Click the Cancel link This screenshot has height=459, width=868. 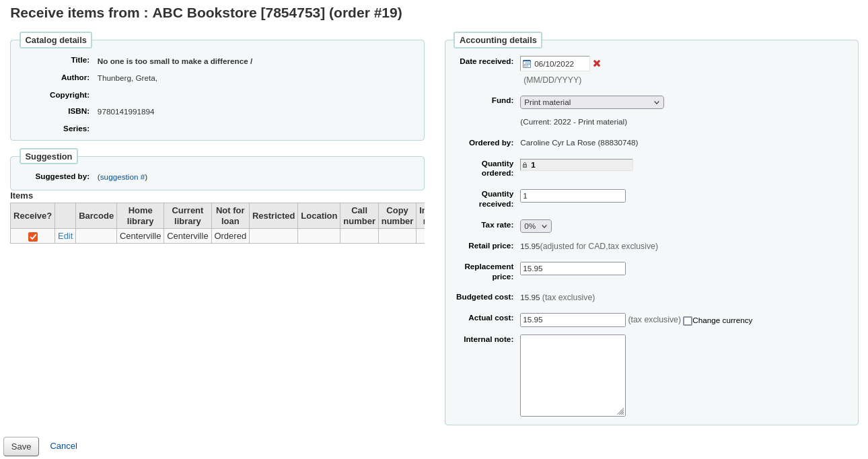coord(63,446)
